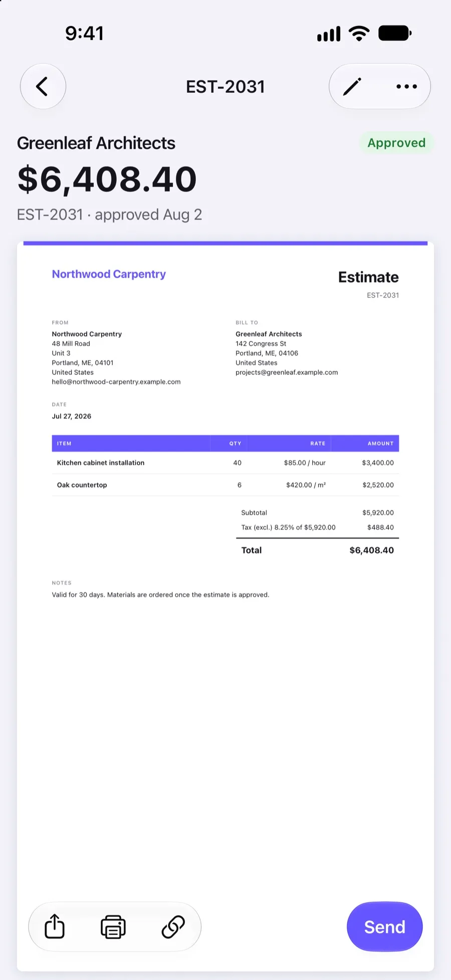
Task: Tap the Approved status badge
Action: pos(396,143)
